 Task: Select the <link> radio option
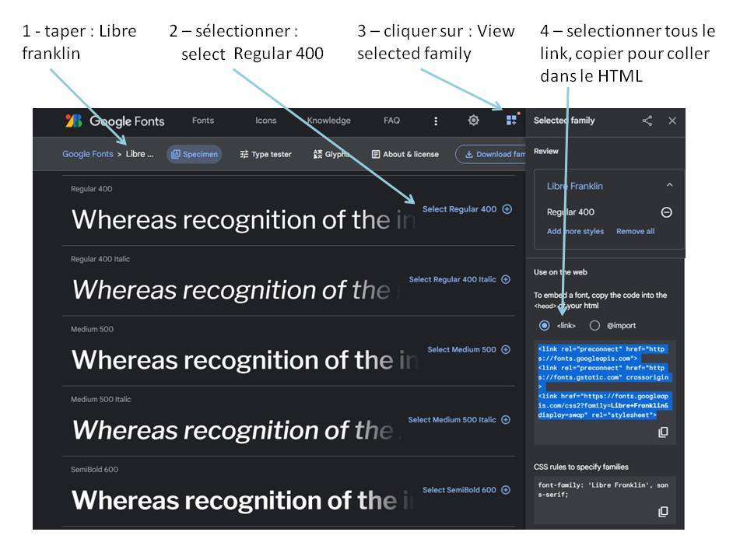544,325
